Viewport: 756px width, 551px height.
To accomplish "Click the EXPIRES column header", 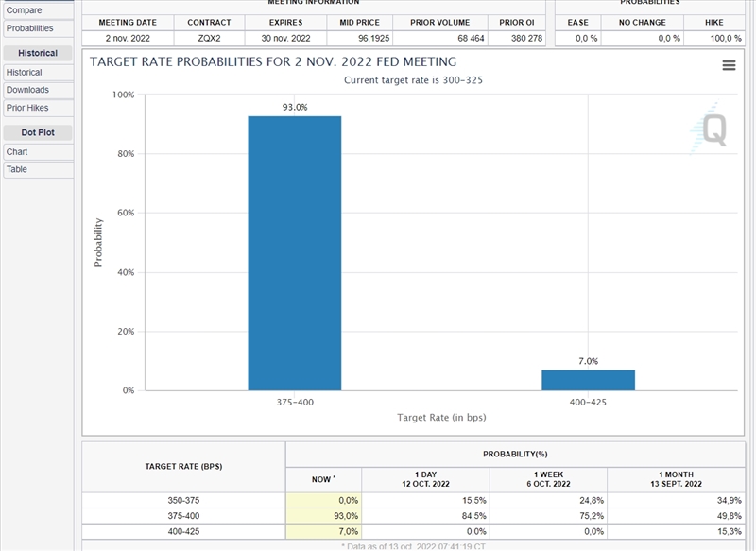I will [x=286, y=22].
